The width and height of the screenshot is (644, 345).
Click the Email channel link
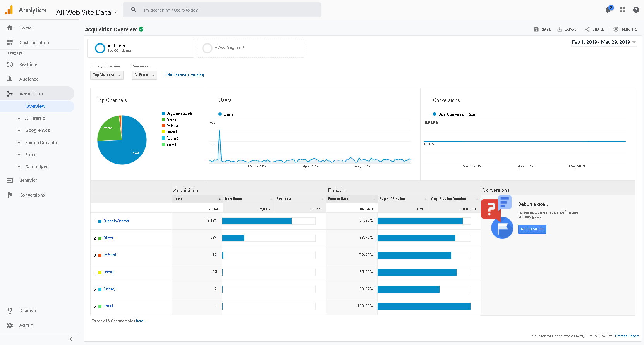pos(108,306)
